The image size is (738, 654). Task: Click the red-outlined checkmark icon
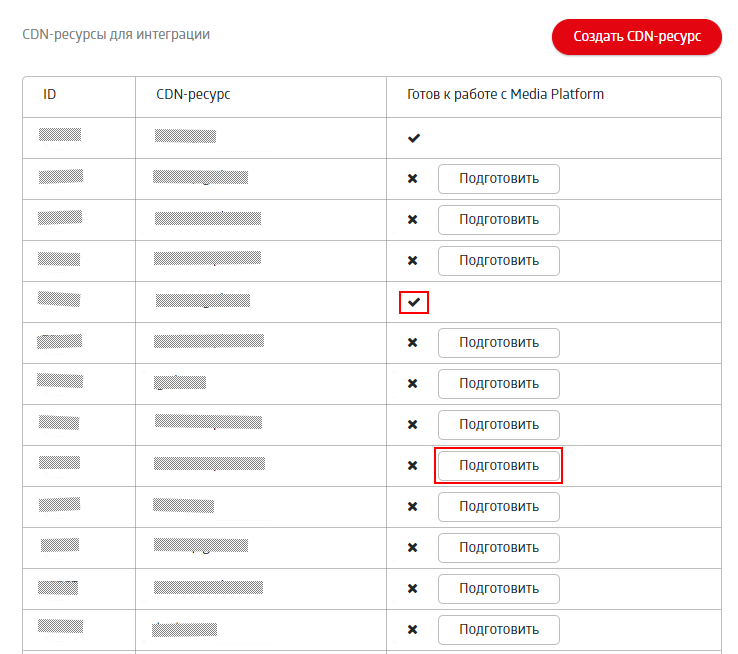(x=413, y=302)
